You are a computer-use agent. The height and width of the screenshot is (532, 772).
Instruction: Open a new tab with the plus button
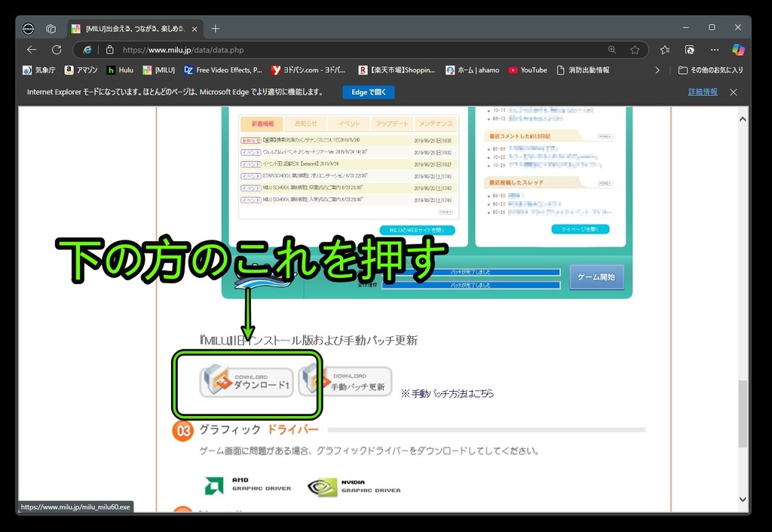point(215,29)
